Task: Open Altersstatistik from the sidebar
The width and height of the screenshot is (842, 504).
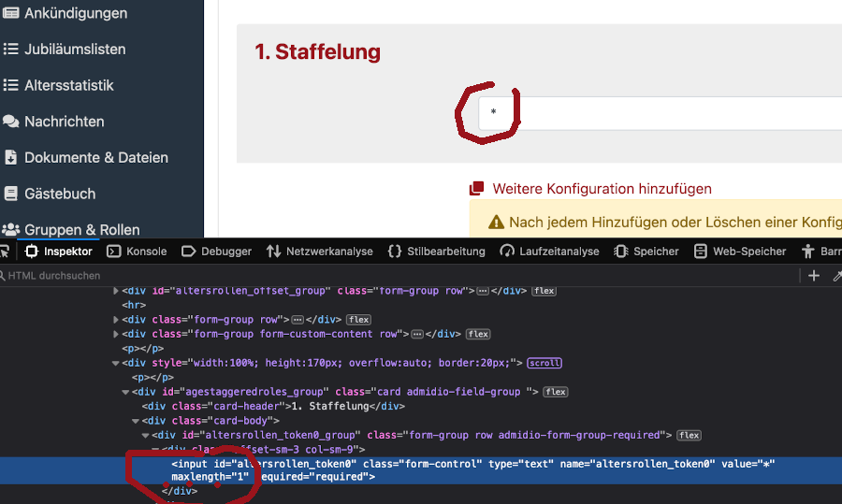Action: [68, 85]
